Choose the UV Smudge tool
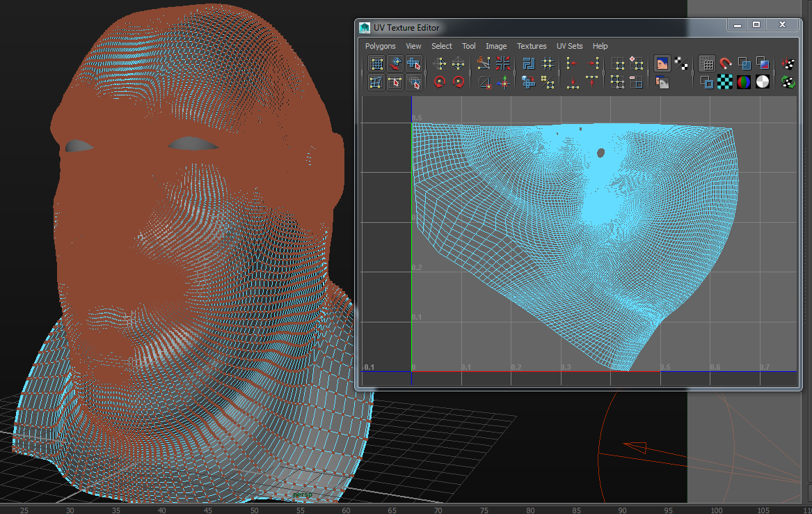This screenshot has height=514, width=812. tap(376, 82)
